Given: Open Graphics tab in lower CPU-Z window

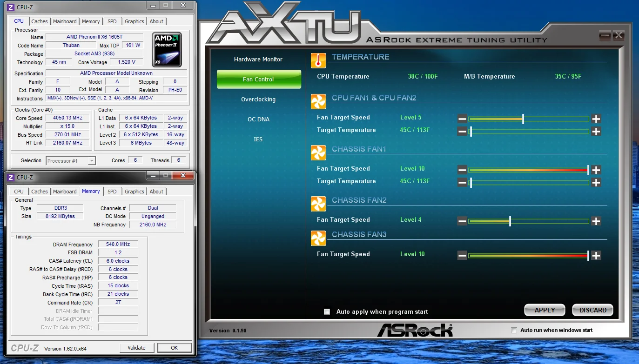Looking at the screenshot, I should tap(135, 192).
